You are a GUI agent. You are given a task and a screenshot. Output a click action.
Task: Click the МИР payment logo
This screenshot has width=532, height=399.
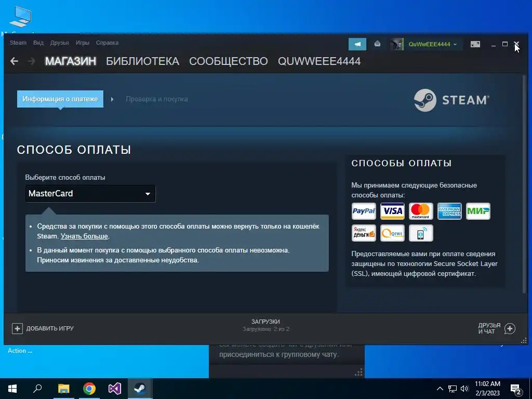478,211
